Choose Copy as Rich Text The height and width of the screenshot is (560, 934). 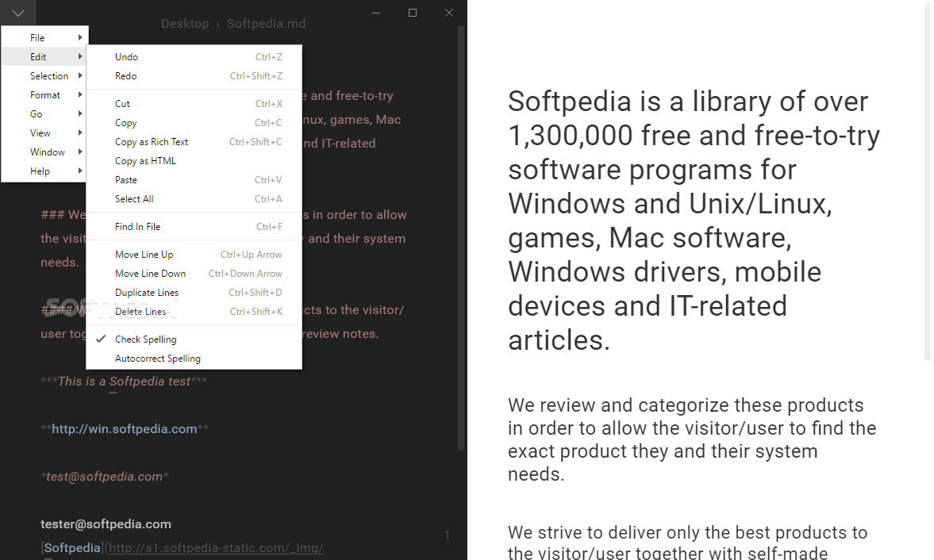coord(194,142)
